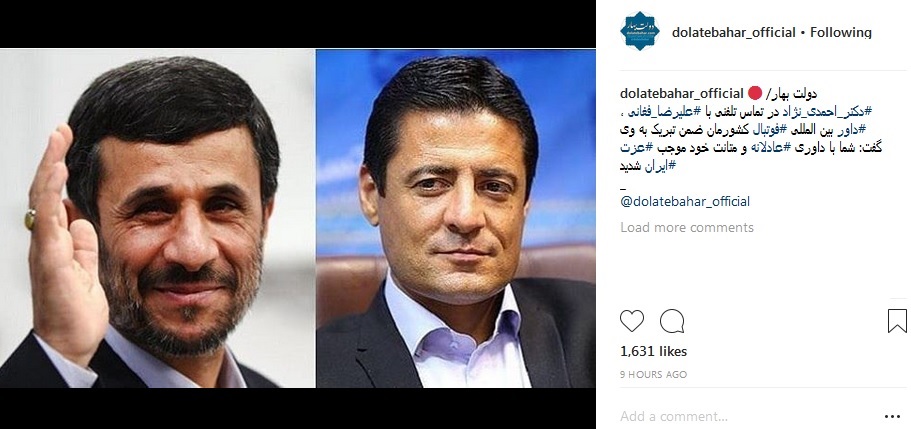Image resolution: width=911 pixels, height=429 pixels.
Task: Open comments via the speech bubble icon
Action: pyautogui.click(x=672, y=321)
